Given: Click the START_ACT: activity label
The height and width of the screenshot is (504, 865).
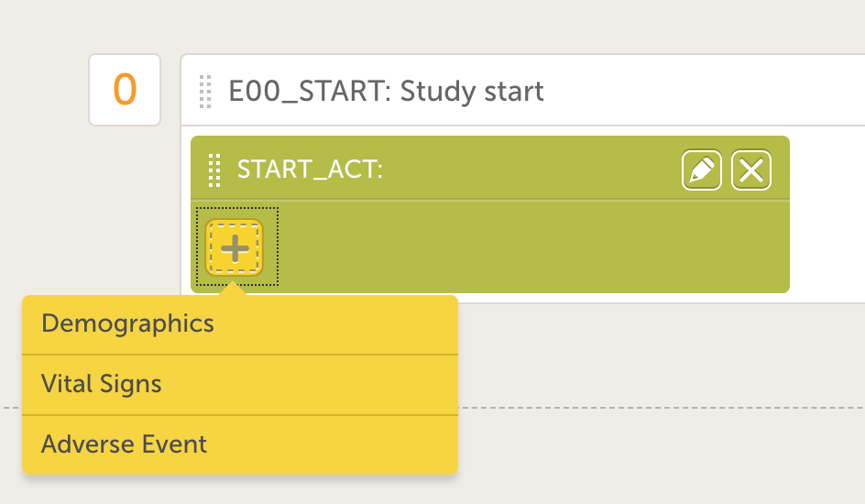Looking at the screenshot, I should pyautogui.click(x=309, y=170).
